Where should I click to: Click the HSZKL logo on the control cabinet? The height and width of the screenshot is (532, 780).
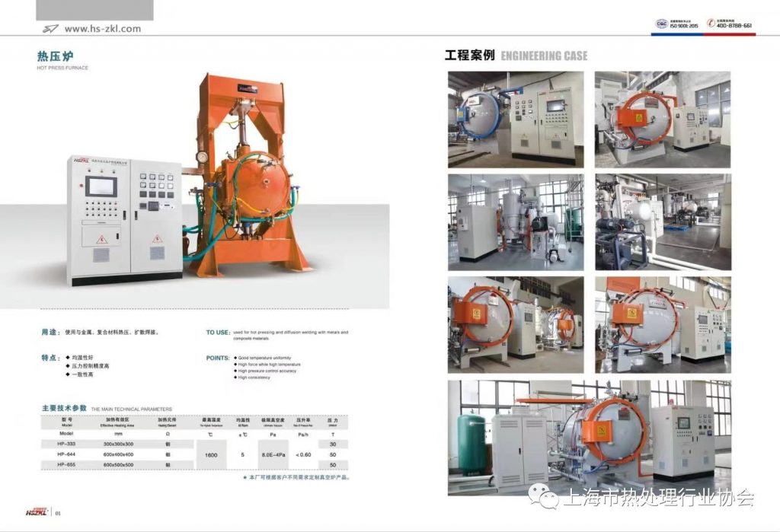click(83, 160)
